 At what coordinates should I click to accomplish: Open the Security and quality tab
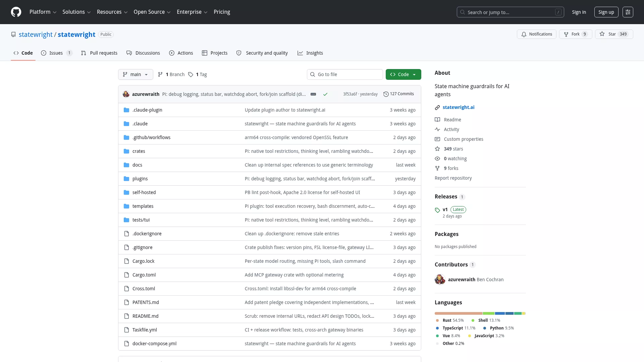[x=262, y=53]
